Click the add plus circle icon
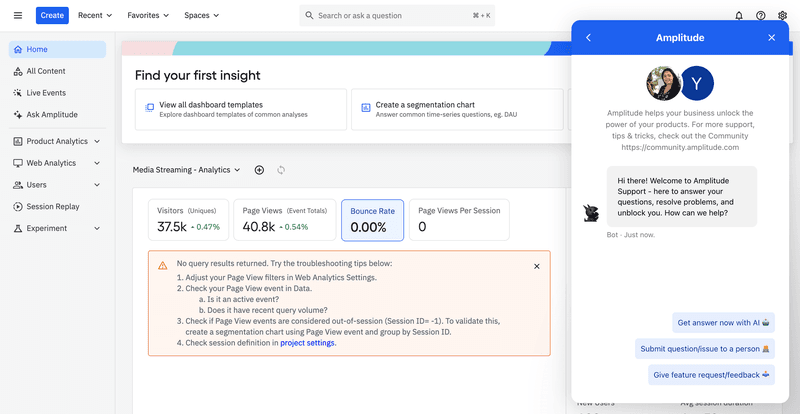Image resolution: width=800 pixels, height=414 pixels. 259,170
